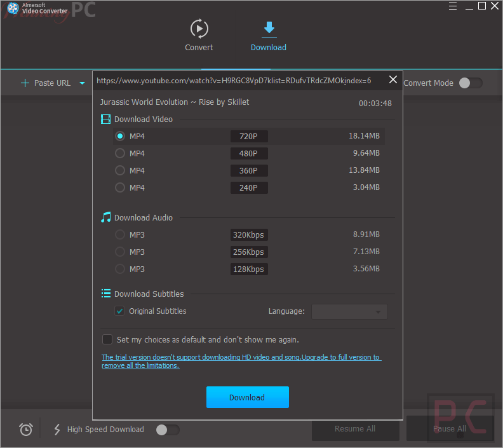Toggle the Convert Mode switch

(471, 83)
